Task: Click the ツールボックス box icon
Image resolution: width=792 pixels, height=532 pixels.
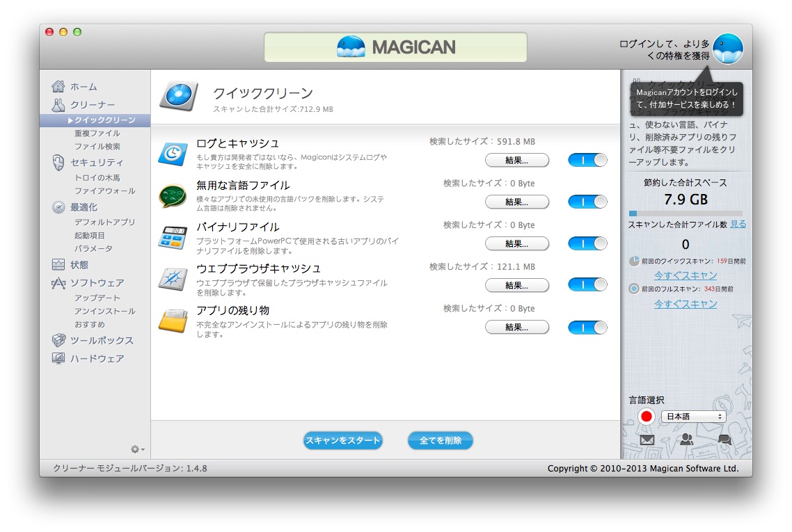Action: [x=58, y=340]
